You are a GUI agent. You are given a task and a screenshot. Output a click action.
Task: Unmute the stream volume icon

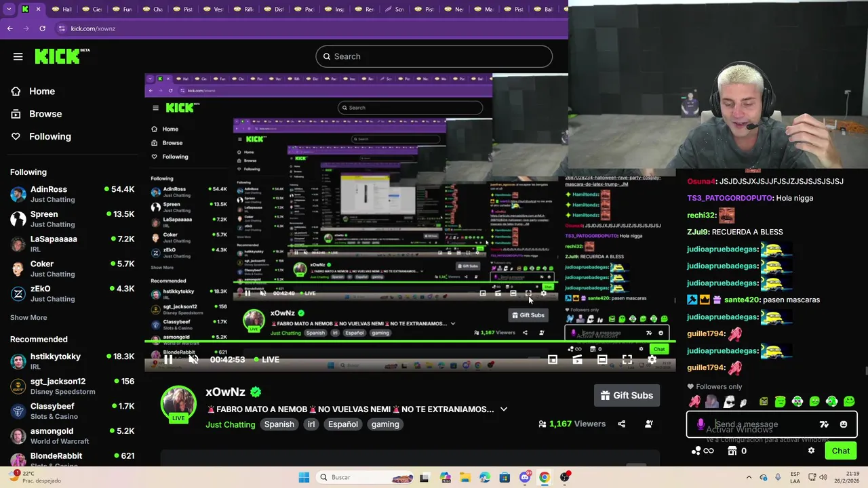point(193,359)
